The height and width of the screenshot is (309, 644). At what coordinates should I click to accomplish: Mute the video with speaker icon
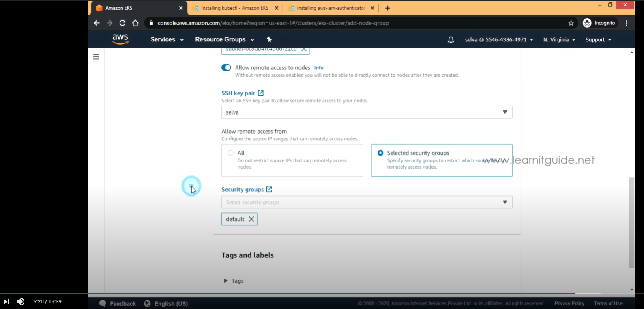pyautogui.click(x=21, y=302)
